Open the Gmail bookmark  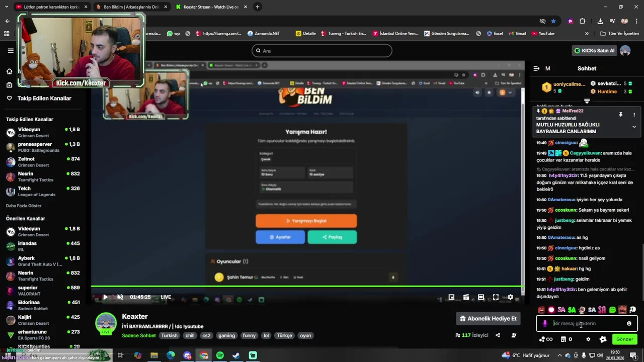coord(517,34)
